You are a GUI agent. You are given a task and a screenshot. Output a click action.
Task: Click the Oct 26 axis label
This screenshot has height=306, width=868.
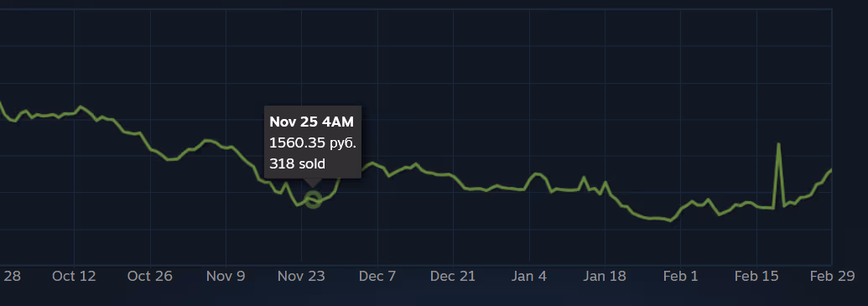[x=149, y=276]
